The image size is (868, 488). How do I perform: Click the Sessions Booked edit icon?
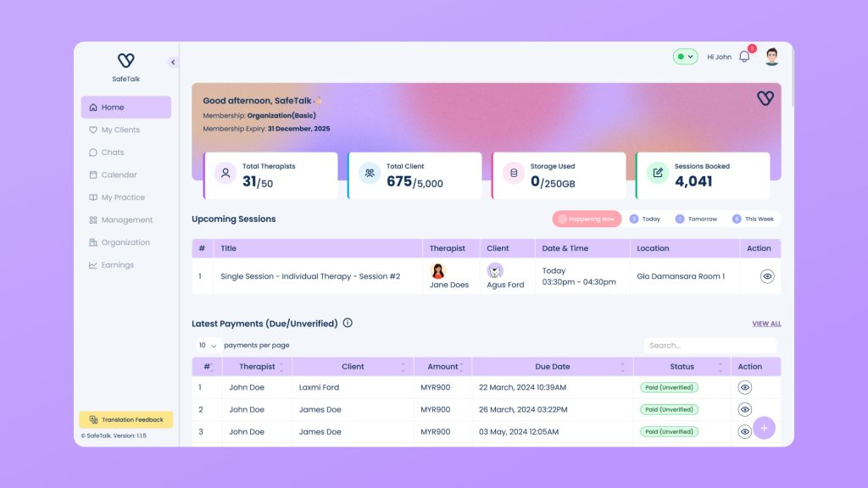pos(657,174)
